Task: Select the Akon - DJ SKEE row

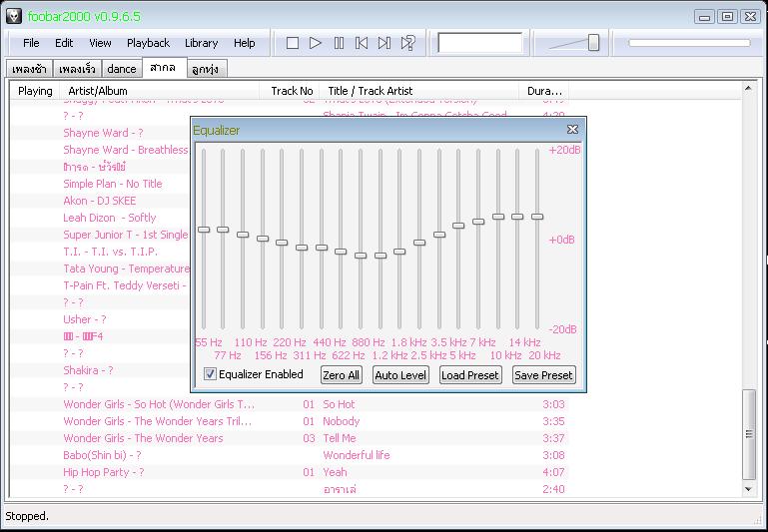Action: (100, 201)
